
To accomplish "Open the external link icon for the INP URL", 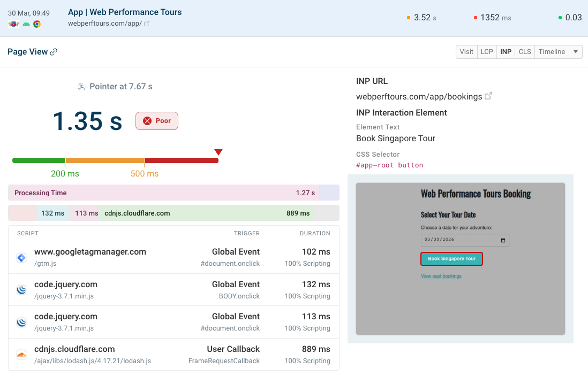I will pos(489,96).
